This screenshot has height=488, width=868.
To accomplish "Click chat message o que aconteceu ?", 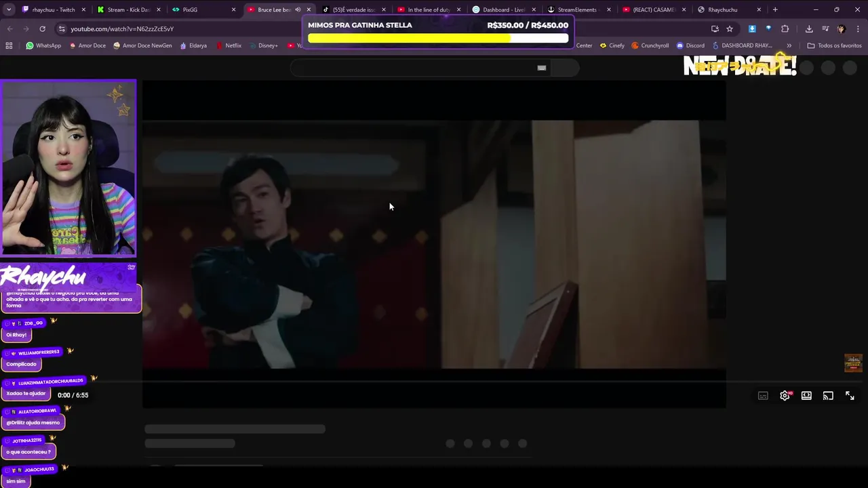I will tap(29, 451).
